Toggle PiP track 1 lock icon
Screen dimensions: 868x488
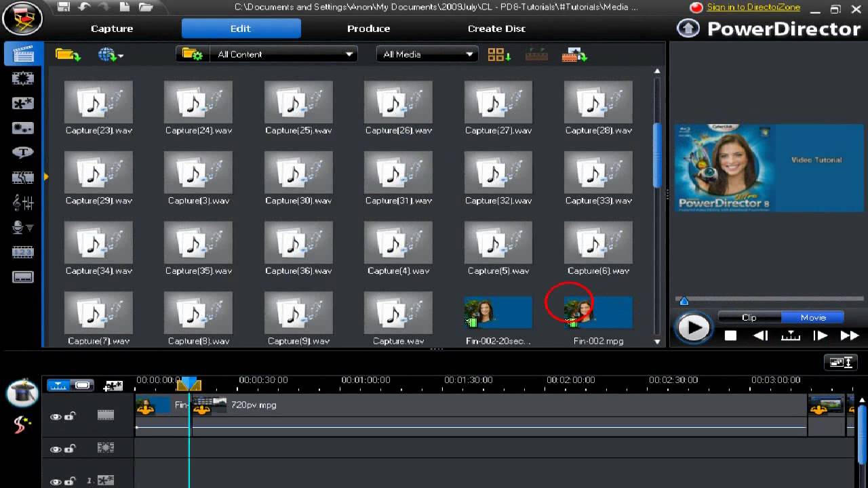click(x=69, y=481)
